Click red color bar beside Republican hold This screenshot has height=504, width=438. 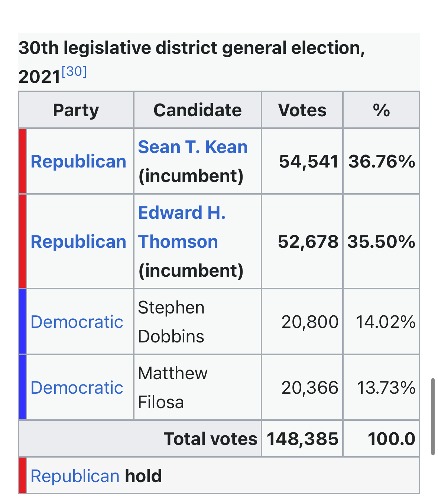pos(22,476)
